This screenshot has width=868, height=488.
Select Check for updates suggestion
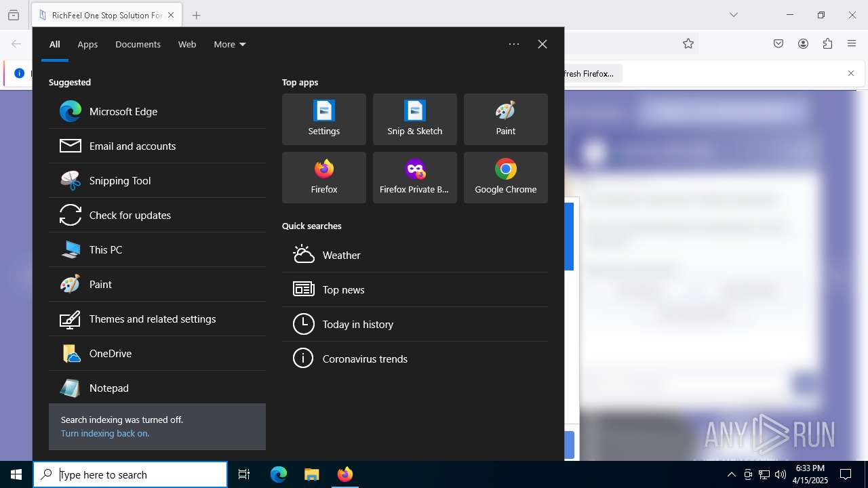(x=157, y=216)
